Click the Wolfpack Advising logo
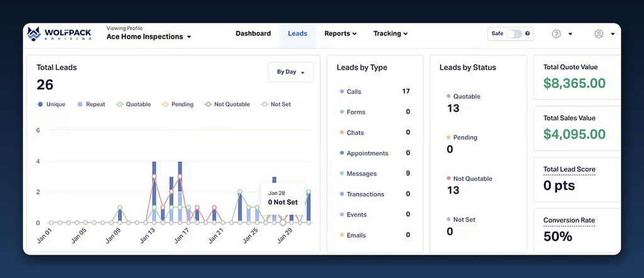This screenshot has width=644, height=278. click(59, 34)
